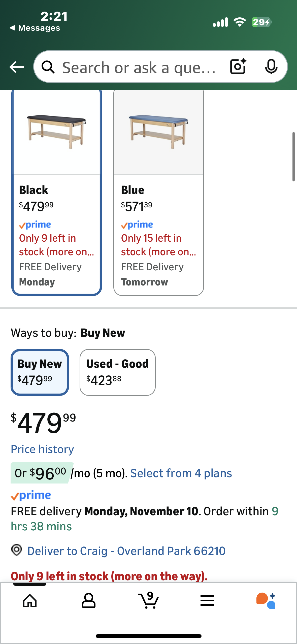297x644 pixels.
Task: Tap the microphone voice search icon
Action: [x=271, y=67]
